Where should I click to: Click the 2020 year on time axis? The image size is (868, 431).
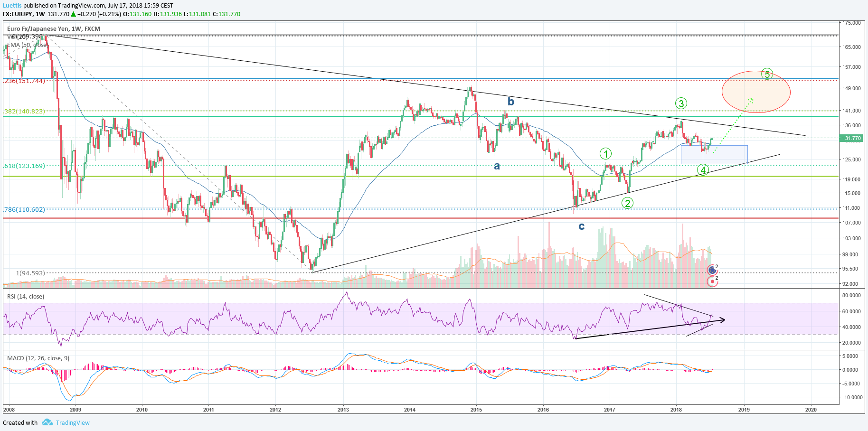coord(811,410)
